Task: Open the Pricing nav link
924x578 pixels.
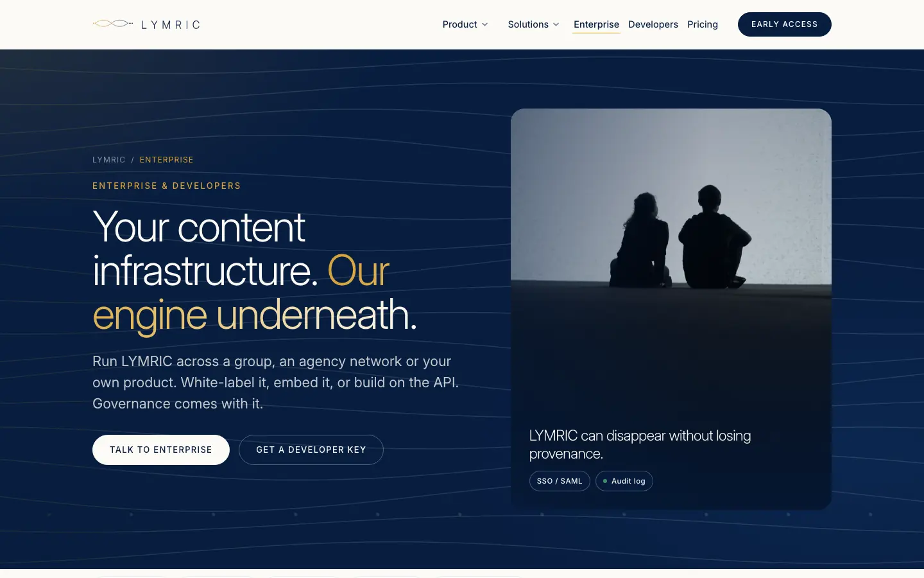Action: coord(703,24)
